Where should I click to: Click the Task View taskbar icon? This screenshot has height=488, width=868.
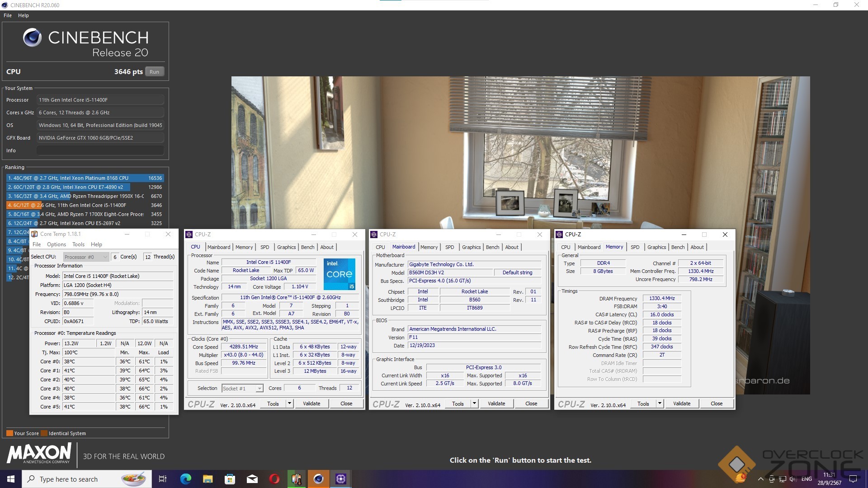pos(163,479)
